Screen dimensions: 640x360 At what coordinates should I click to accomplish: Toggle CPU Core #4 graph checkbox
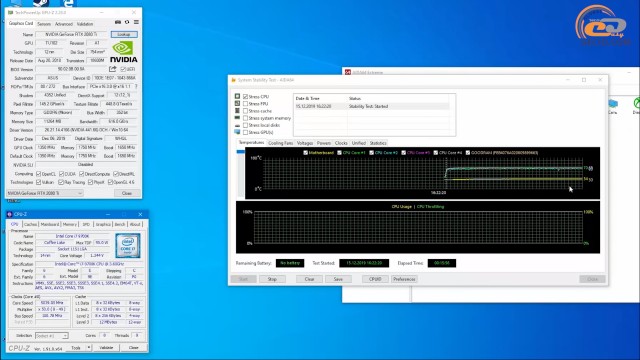pyautogui.click(x=436, y=153)
